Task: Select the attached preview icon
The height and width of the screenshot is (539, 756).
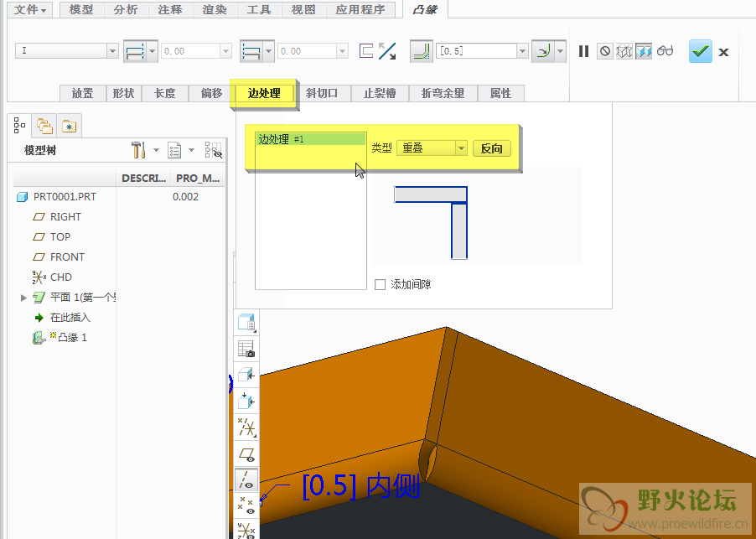Action: pos(644,51)
